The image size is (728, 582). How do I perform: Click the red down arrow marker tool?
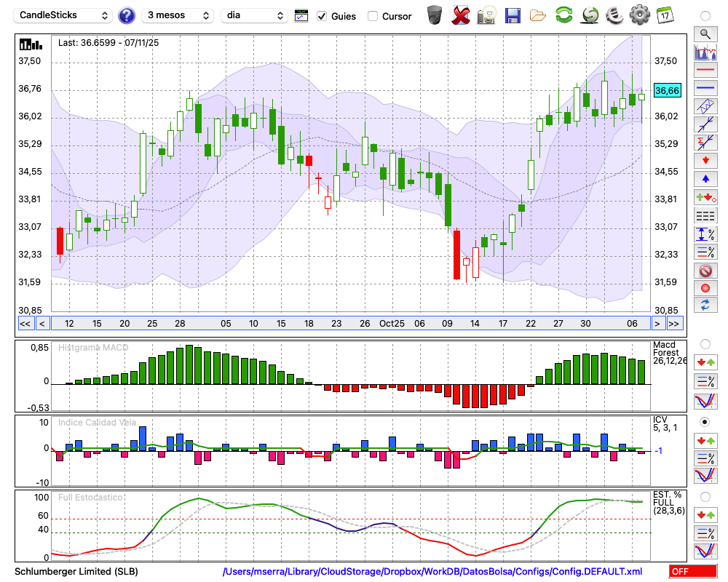coord(705,161)
